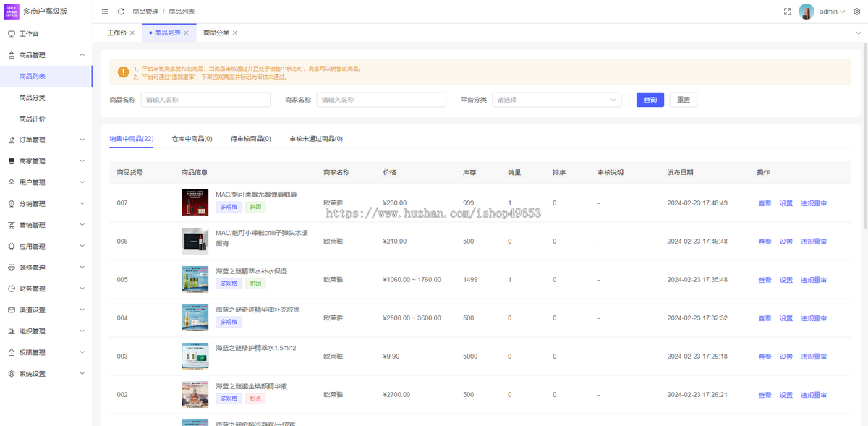
Task: Click the 财务管理 icon in sidebar
Action: click(11, 289)
